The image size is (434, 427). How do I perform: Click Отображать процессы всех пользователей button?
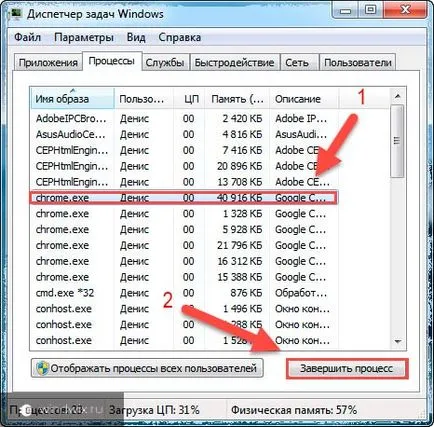coord(147,368)
